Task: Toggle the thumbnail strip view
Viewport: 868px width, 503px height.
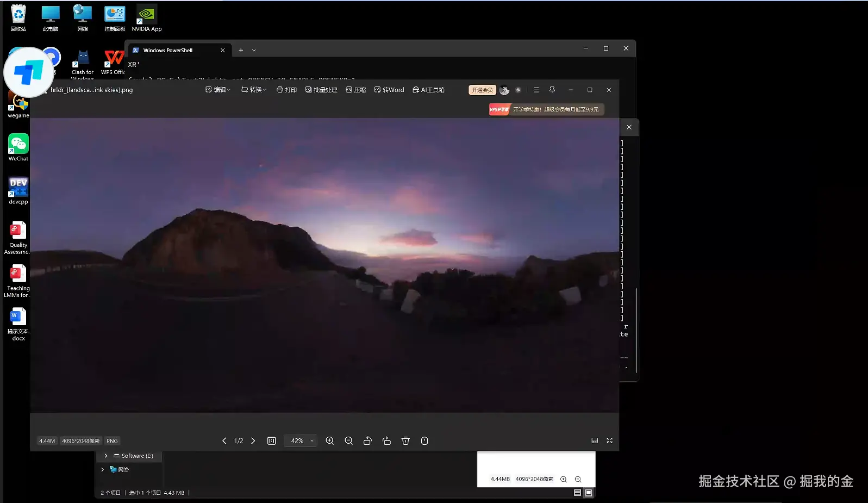Action: click(595, 440)
